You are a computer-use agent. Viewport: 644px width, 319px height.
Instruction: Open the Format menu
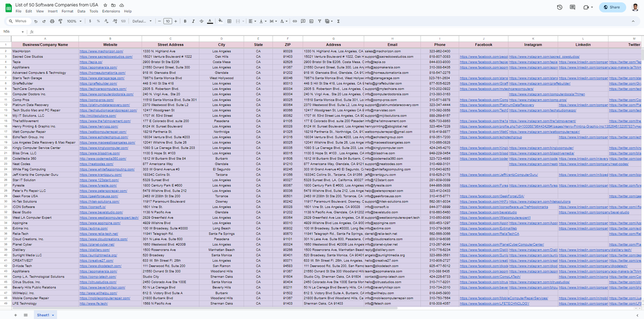pyautogui.click(x=68, y=11)
